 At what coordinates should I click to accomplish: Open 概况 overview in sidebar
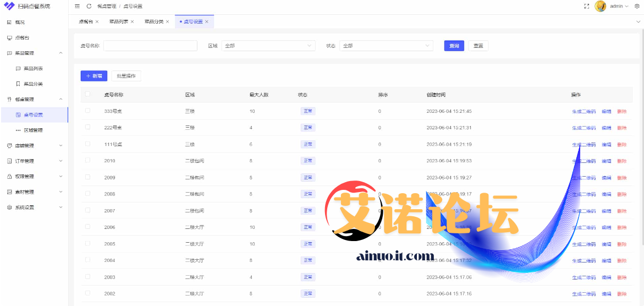pyautogui.click(x=20, y=22)
